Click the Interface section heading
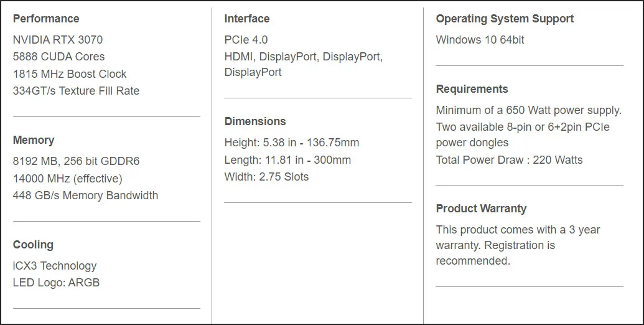 [x=247, y=19]
